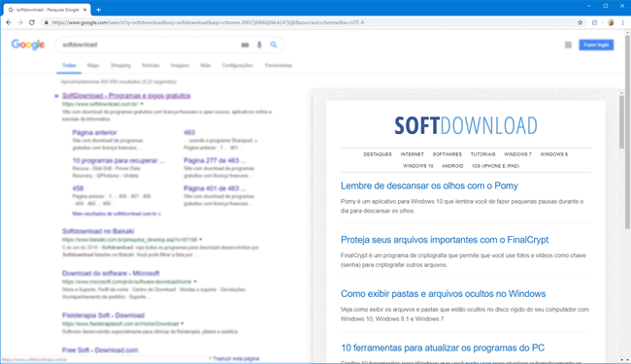Open '10 ferramentas para atualizar os programas do PC'
631x364 pixels.
click(443, 347)
